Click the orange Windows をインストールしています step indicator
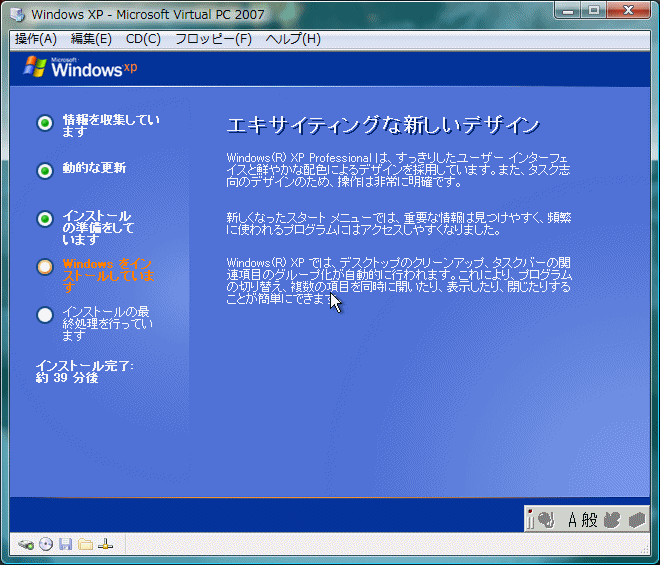Screen dimensions: 660x565 coord(45,267)
